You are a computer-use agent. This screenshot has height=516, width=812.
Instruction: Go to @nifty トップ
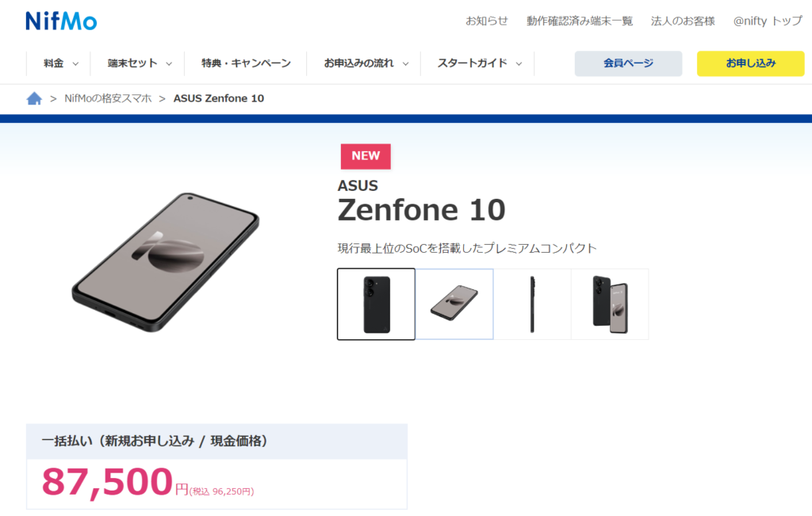pyautogui.click(x=768, y=21)
